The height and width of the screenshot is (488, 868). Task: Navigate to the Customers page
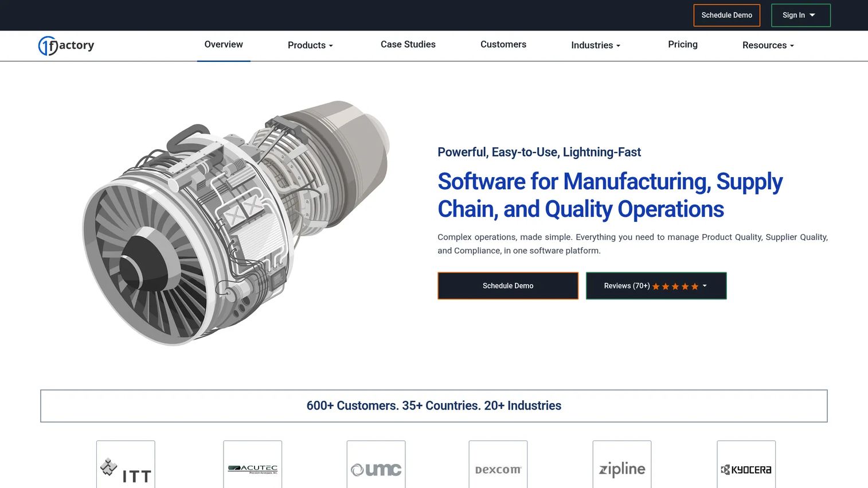coord(503,45)
